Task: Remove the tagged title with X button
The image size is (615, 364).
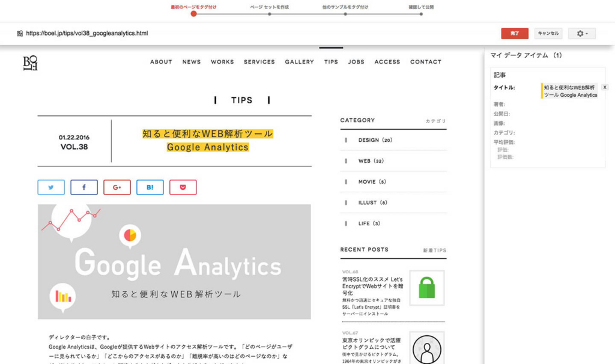Action: pos(604,88)
